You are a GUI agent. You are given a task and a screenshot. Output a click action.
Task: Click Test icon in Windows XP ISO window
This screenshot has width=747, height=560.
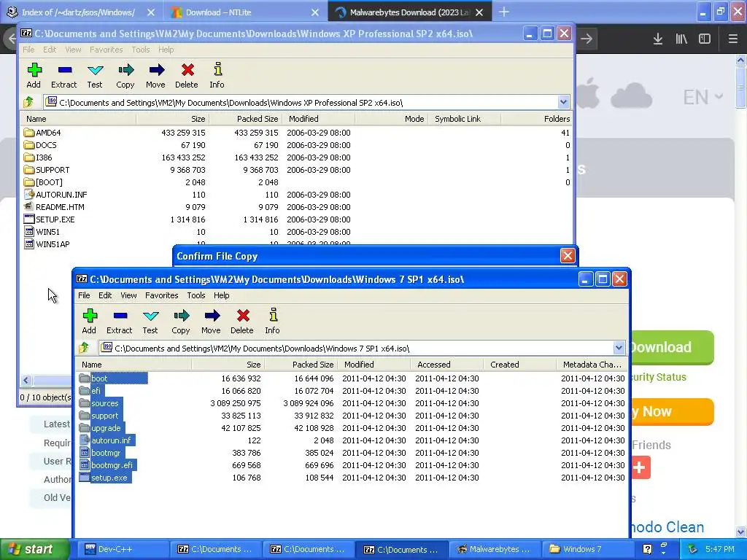point(96,71)
